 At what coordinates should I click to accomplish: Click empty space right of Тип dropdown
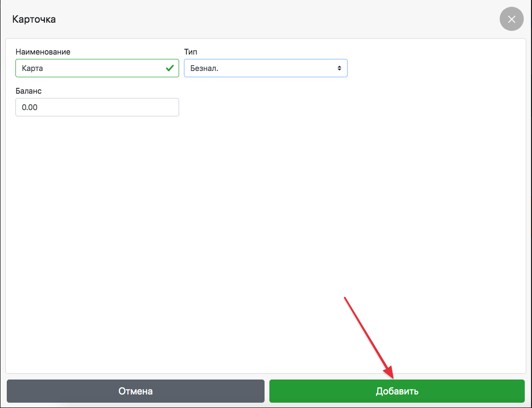(x=434, y=68)
